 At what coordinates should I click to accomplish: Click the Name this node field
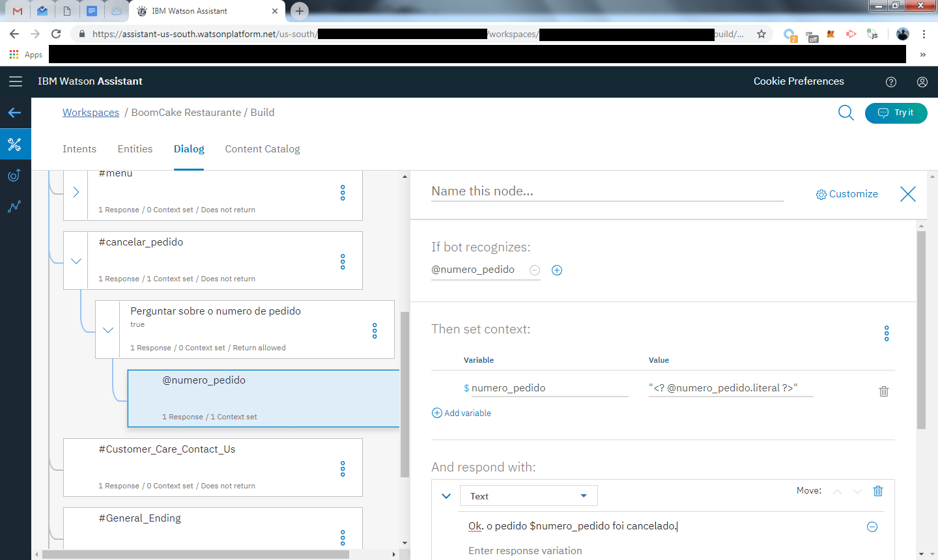point(607,191)
